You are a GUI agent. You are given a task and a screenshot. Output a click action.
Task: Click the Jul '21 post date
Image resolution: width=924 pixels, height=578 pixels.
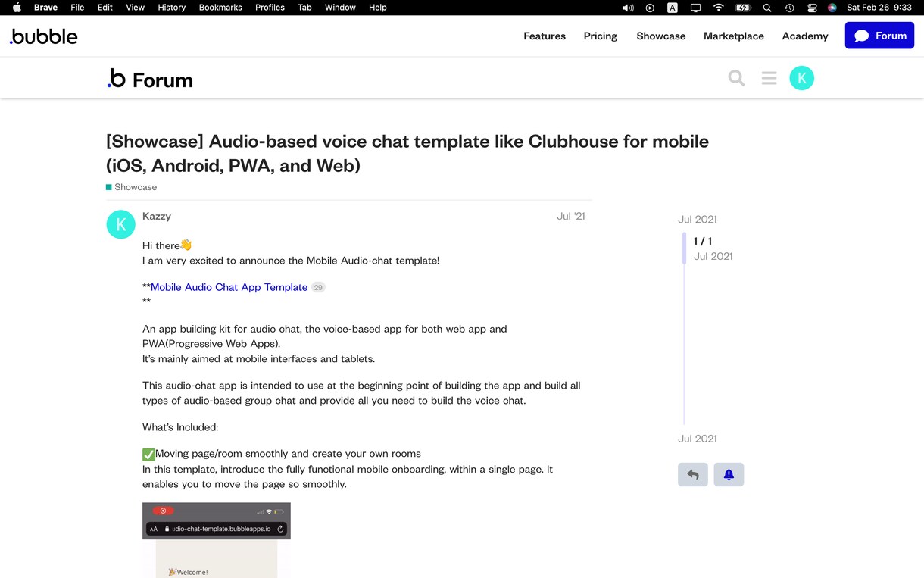pyautogui.click(x=571, y=216)
